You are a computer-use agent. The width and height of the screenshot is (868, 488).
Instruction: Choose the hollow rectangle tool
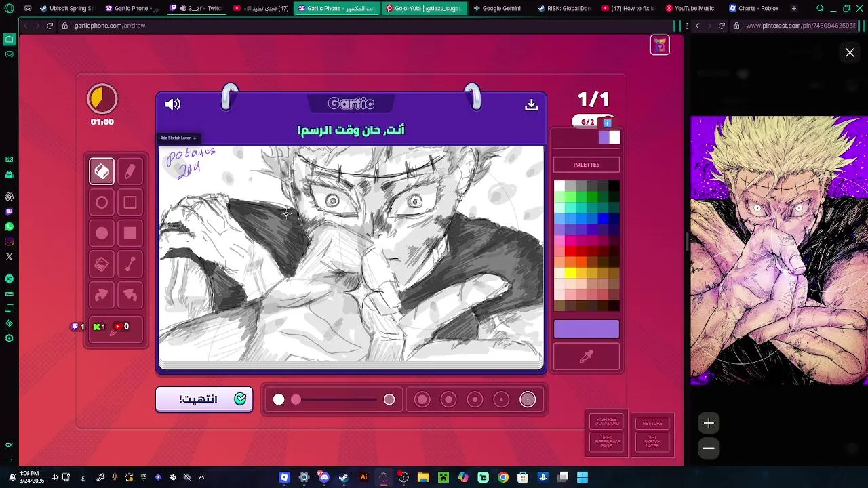coord(130,203)
